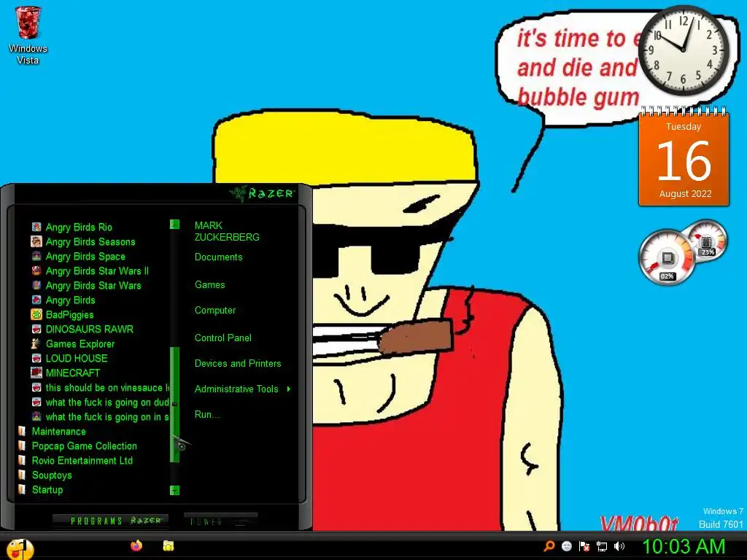The width and height of the screenshot is (747, 560).
Task: Click the Angry Birds Seasons icon
Action: 36,241
